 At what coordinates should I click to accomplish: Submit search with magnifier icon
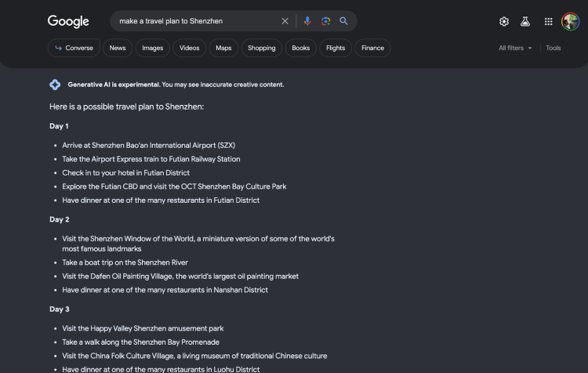point(343,21)
